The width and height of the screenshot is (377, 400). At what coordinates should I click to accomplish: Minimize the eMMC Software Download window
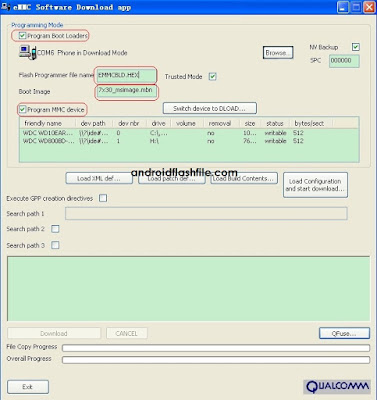click(x=343, y=7)
